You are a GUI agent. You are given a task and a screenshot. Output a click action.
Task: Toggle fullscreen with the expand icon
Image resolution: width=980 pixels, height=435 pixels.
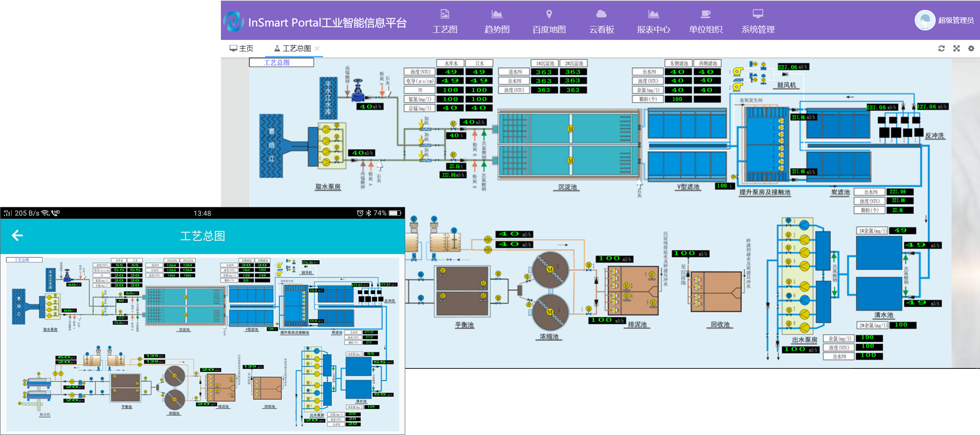point(957,48)
